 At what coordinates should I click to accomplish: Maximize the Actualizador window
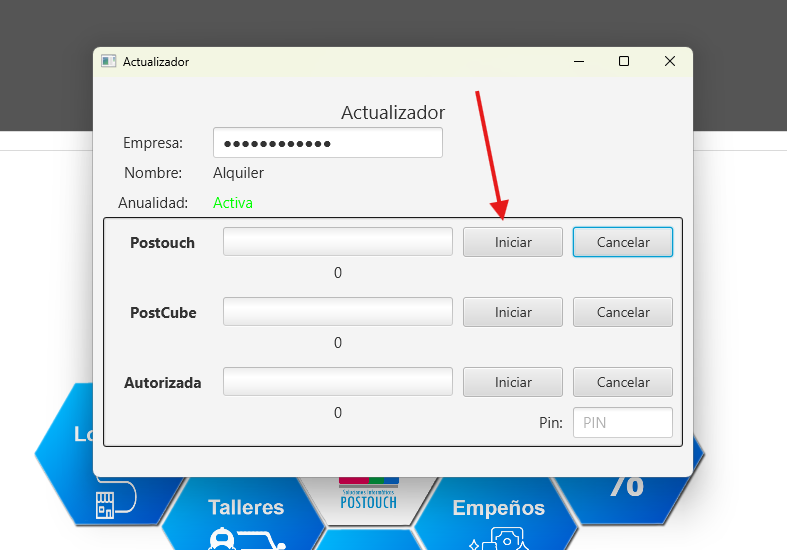(624, 61)
